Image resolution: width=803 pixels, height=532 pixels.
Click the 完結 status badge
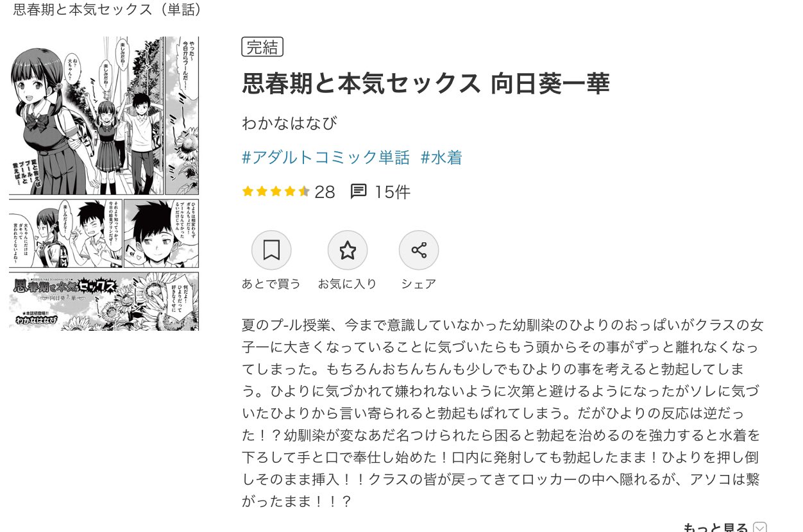(x=262, y=47)
